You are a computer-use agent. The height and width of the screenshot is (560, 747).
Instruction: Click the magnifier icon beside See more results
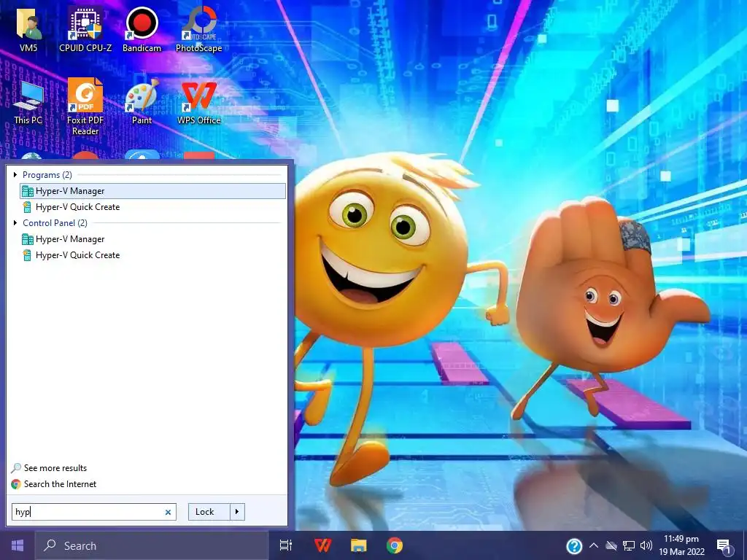click(16, 468)
